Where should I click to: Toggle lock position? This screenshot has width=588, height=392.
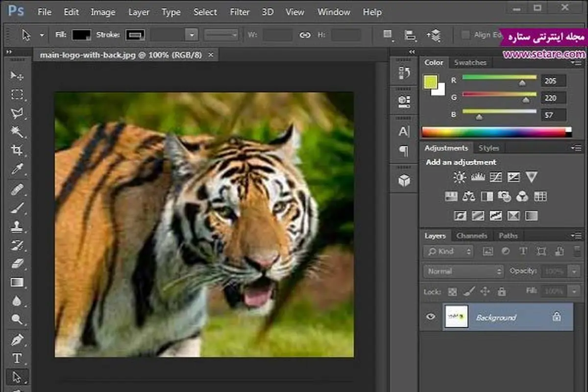pos(485,292)
